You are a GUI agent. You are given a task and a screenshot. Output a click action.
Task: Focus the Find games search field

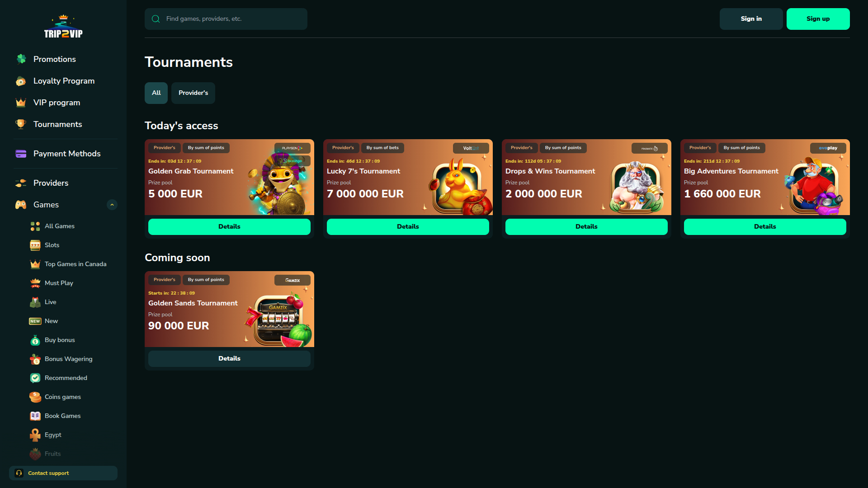[x=233, y=19]
